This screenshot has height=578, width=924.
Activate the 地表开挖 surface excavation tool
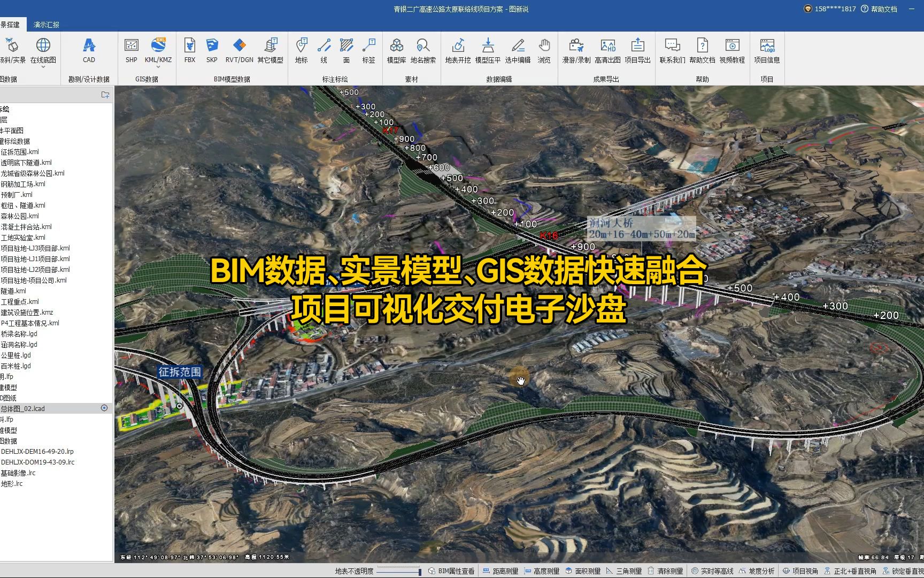458,50
